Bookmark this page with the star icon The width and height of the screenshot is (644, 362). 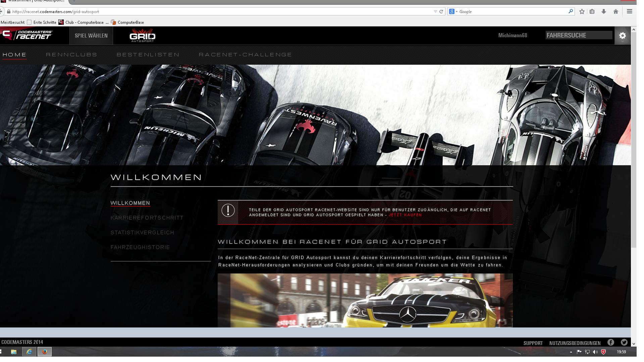click(582, 11)
